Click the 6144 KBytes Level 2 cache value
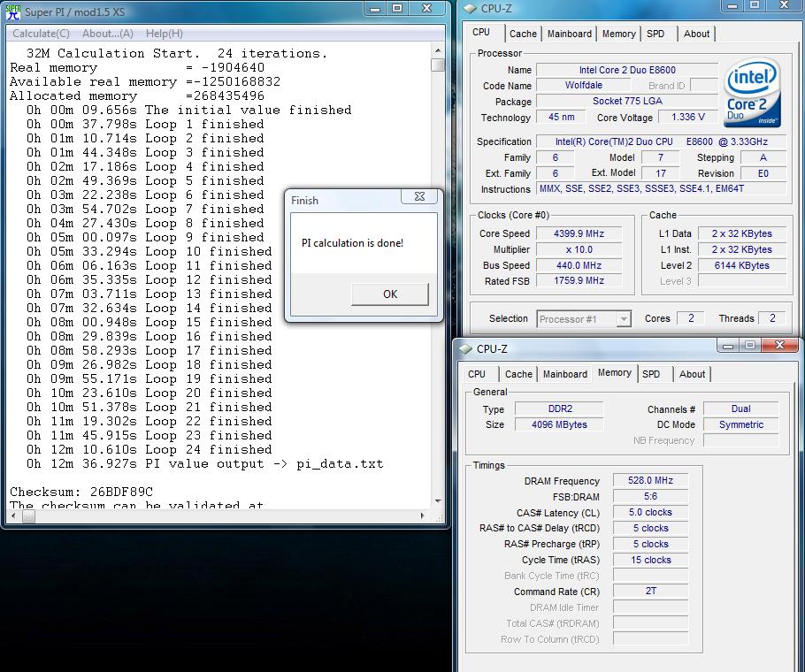This screenshot has height=672, width=805. tap(742, 265)
